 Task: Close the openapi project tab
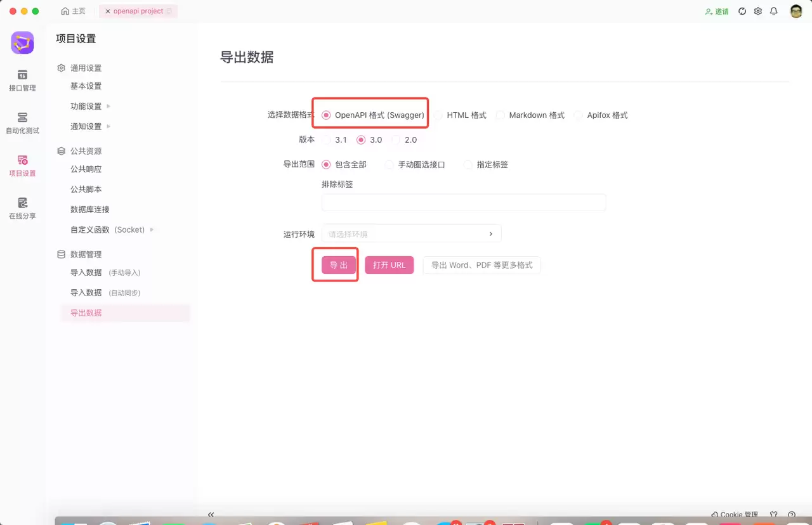108,11
